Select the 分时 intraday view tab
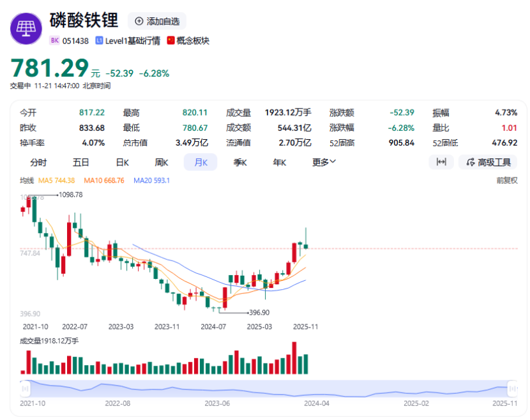This screenshot has width=530, height=420. click(38, 162)
